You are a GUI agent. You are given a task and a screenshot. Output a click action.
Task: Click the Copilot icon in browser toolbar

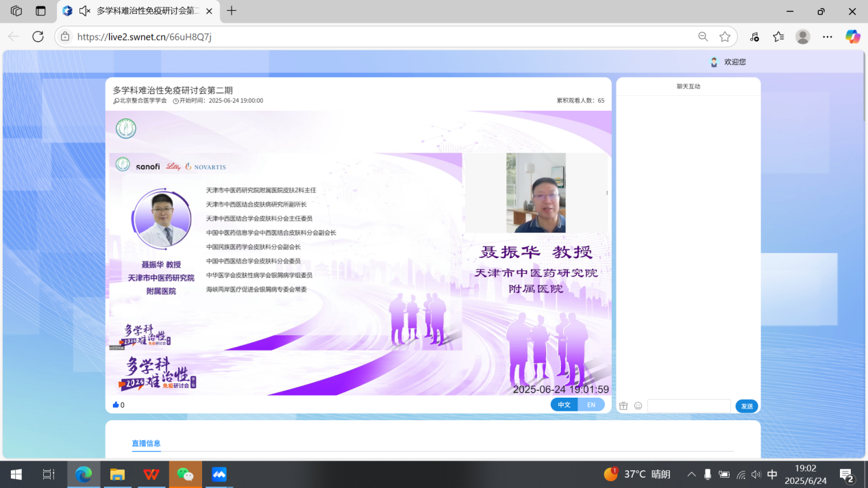852,36
